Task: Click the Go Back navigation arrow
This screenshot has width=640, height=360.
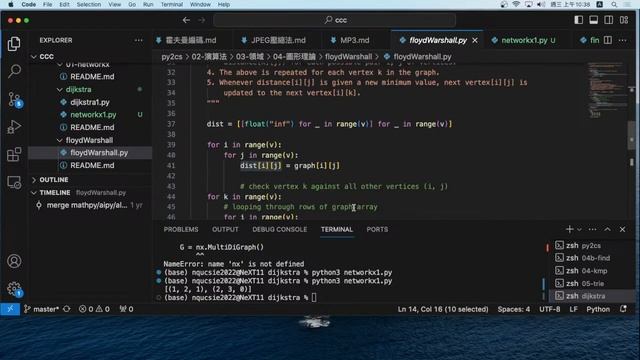Action: (186, 20)
